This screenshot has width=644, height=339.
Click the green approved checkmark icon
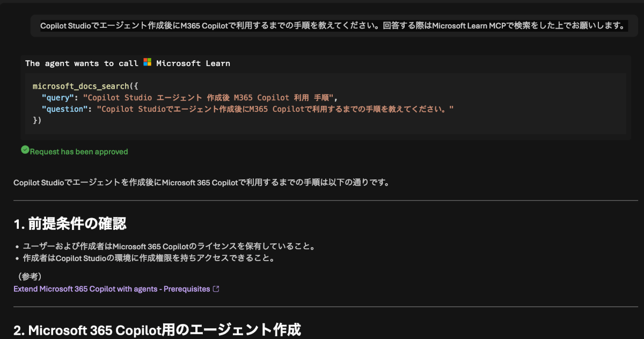point(25,150)
